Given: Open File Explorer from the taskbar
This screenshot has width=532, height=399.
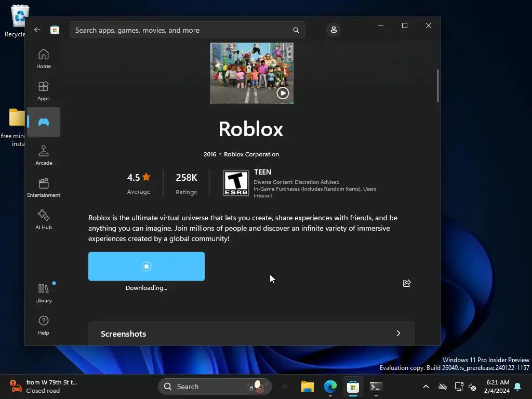Looking at the screenshot, I should point(308,387).
